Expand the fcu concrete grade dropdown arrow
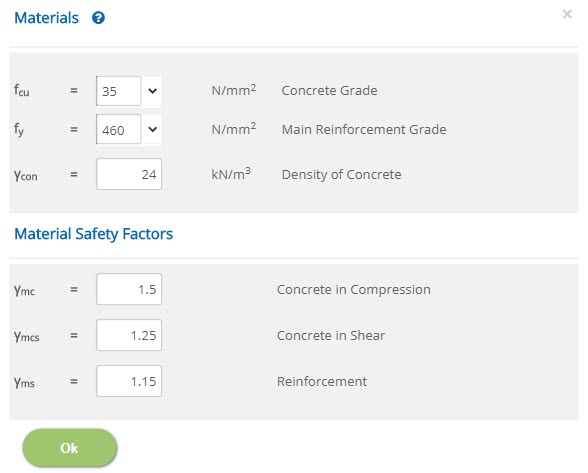Image resolution: width=588 pixels, height=473 pixels. (152, 91)
